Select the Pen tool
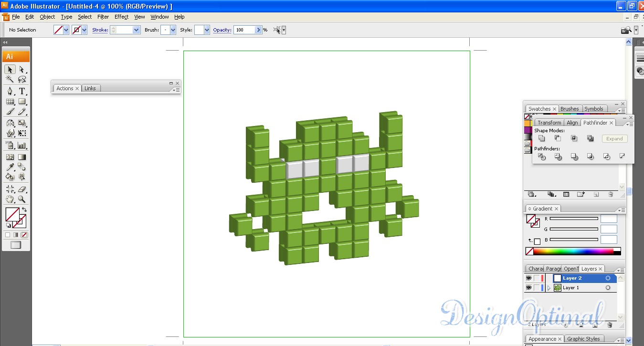Screen dimensions: 644x346 (10, 91)
